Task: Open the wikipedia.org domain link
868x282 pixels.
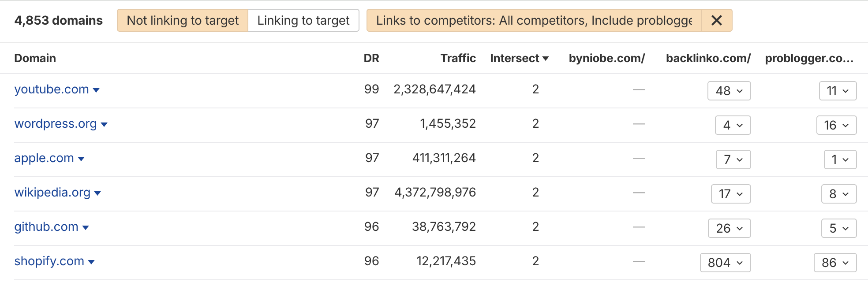Action: (52, 193)
